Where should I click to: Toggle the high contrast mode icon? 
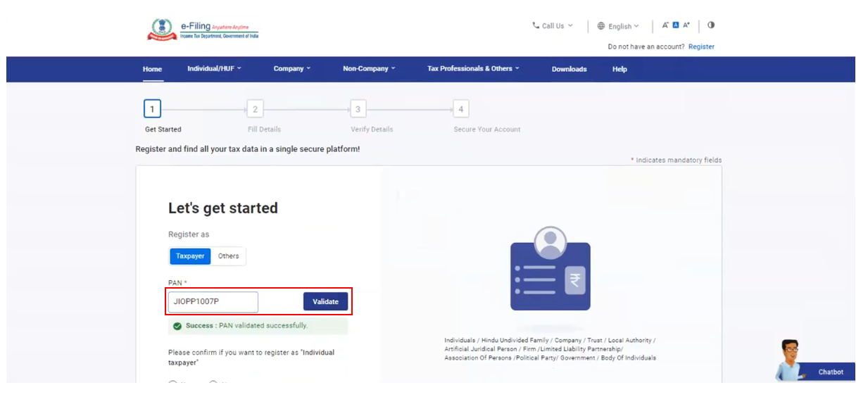click(711, 25)
